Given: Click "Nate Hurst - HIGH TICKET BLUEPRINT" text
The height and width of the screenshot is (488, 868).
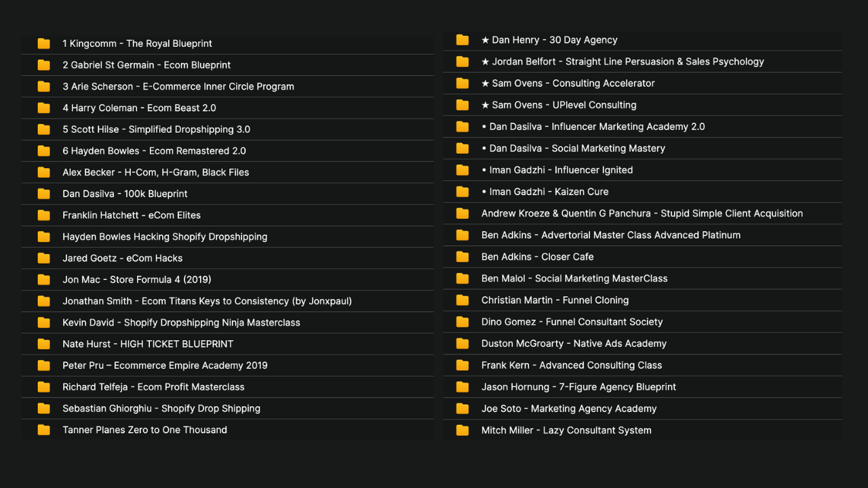Looking at the screenshot, I should [148, 344].
